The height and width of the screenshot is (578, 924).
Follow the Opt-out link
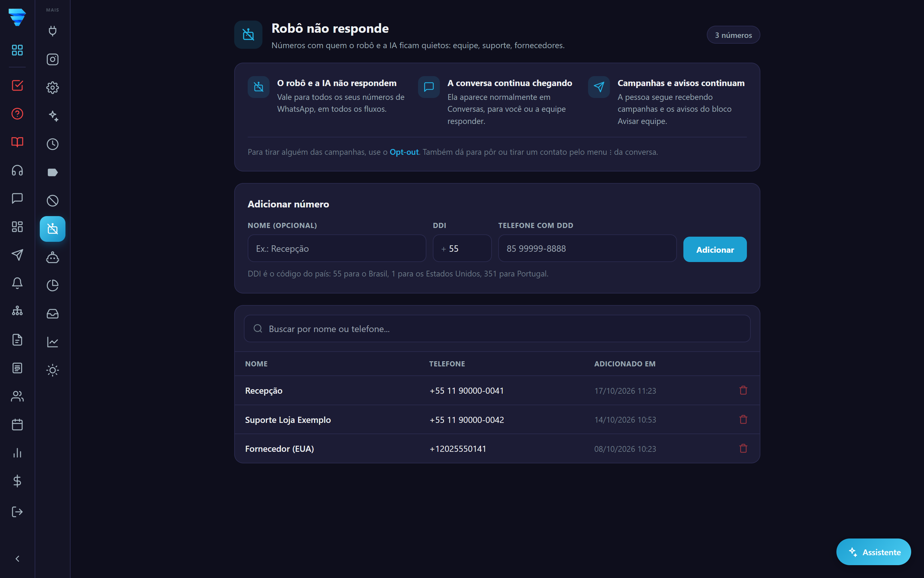click(x=404, y=152)
